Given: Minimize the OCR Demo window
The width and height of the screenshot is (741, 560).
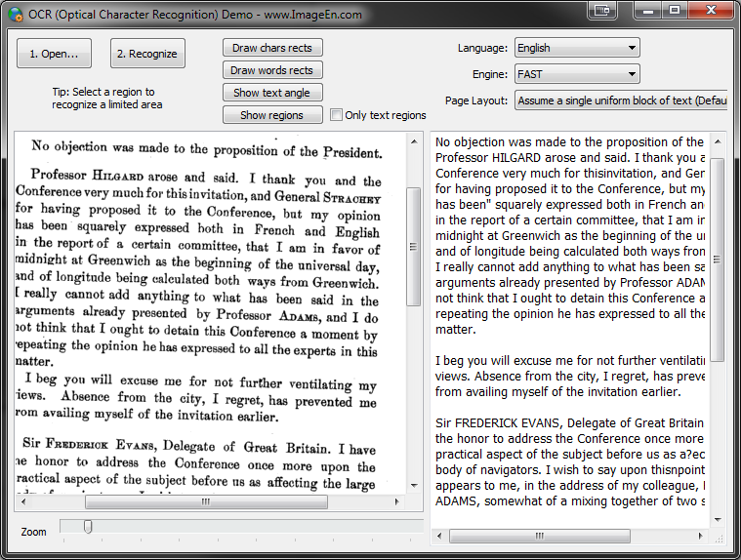Looking at the screenshot, I should pyautogui.click(x=648, y=11).
